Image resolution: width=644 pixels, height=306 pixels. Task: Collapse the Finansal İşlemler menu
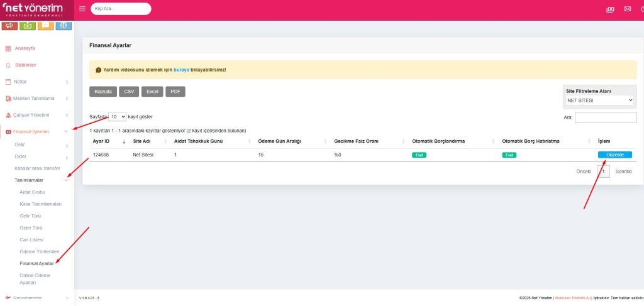click(x=36, y=131)
